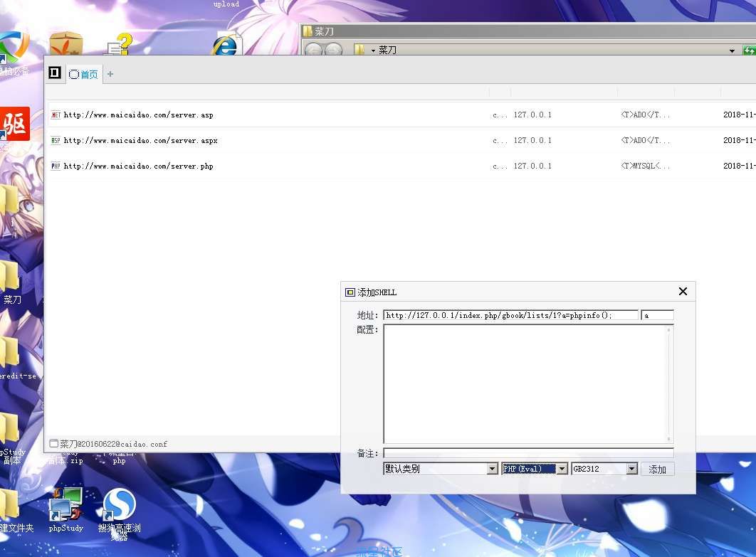
Task: Launch 搜狗高速浏览器 from the desktop
Action: [x=119, y=513]
